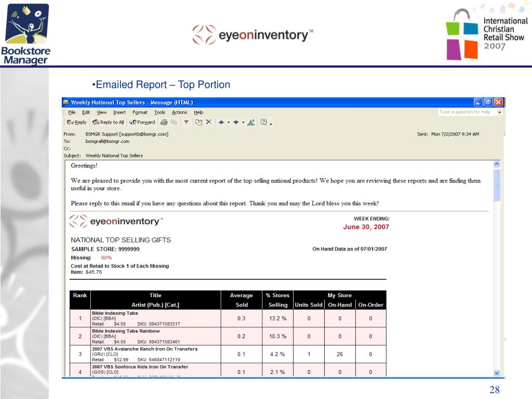Open the Actions menu
The height and width of the screenshot is (399, 532).
tap(179, 112)
